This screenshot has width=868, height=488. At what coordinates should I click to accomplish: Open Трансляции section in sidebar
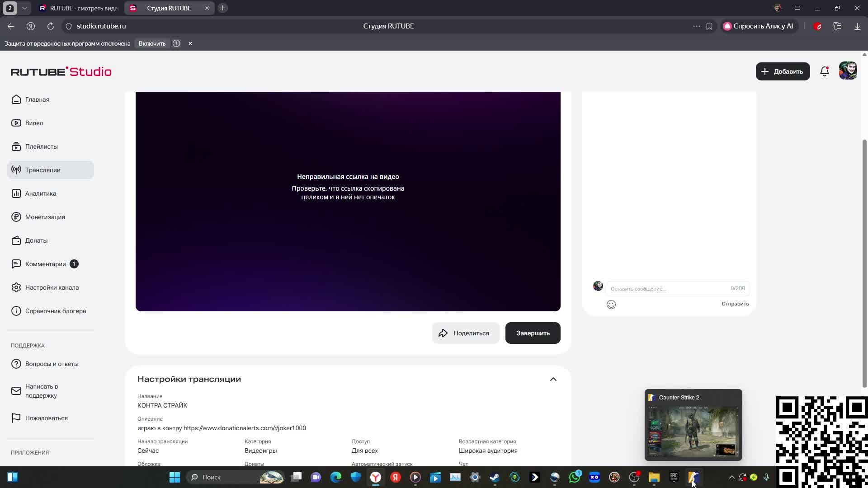[x=42, y=170]
